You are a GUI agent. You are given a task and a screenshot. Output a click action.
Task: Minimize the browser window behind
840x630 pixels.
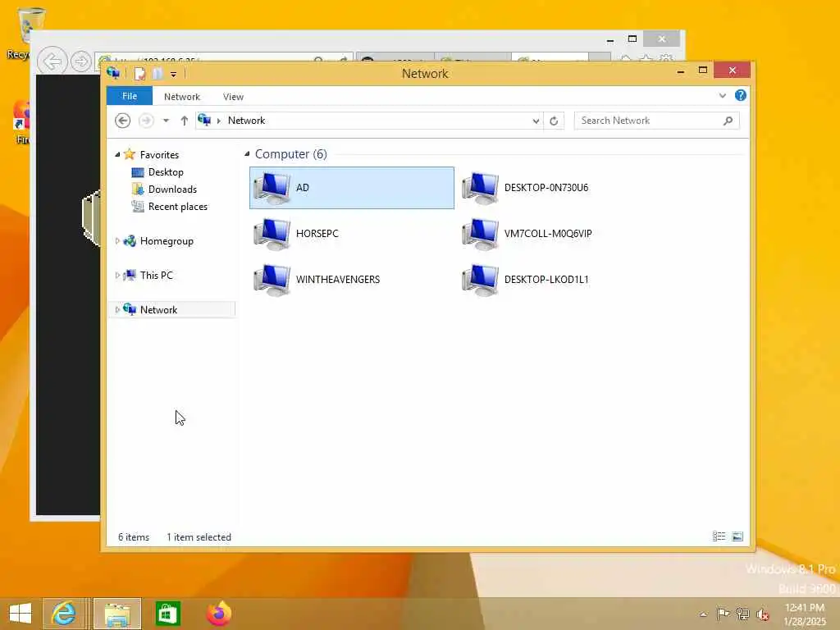[610, 39]
